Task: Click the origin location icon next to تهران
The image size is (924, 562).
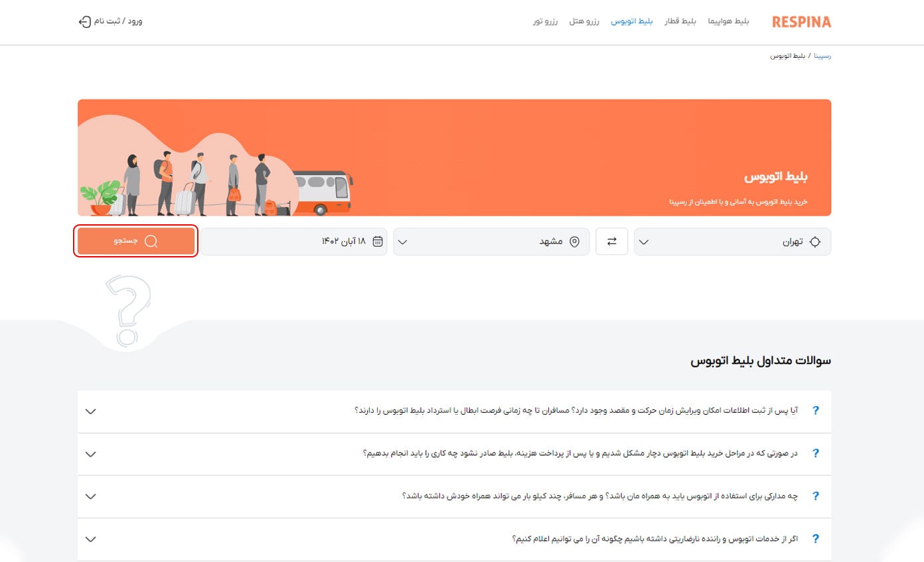Action: [x=816, y=242]
